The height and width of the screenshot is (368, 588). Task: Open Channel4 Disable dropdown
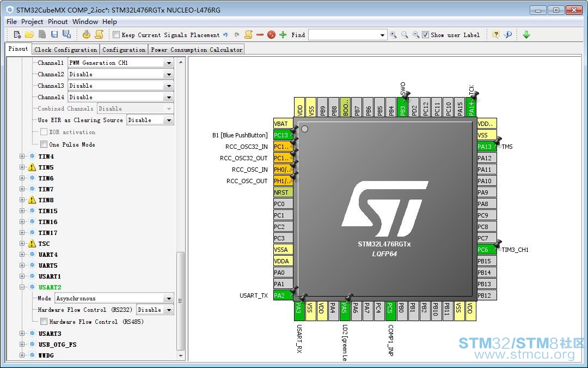120,97
